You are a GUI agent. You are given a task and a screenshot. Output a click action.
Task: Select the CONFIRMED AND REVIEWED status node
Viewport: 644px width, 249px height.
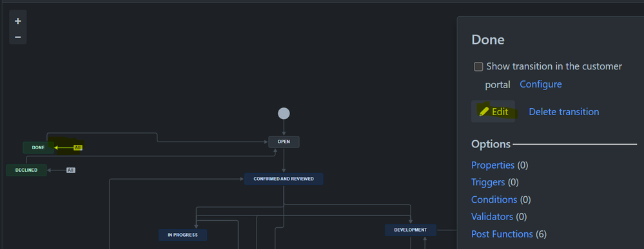[284, 179]
